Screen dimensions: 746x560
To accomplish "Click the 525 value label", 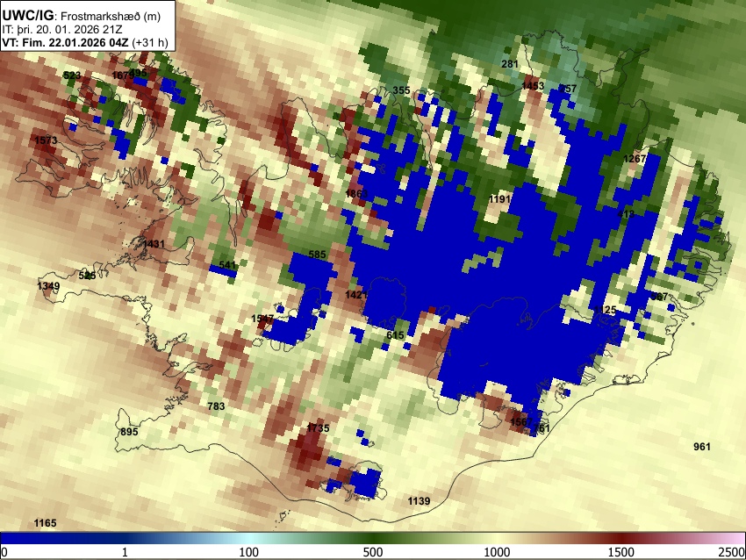I will (x=87, y=276).
